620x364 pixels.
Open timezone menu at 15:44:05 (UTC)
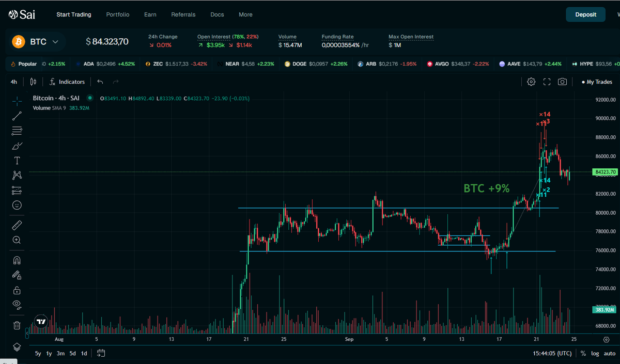[552, 354]
